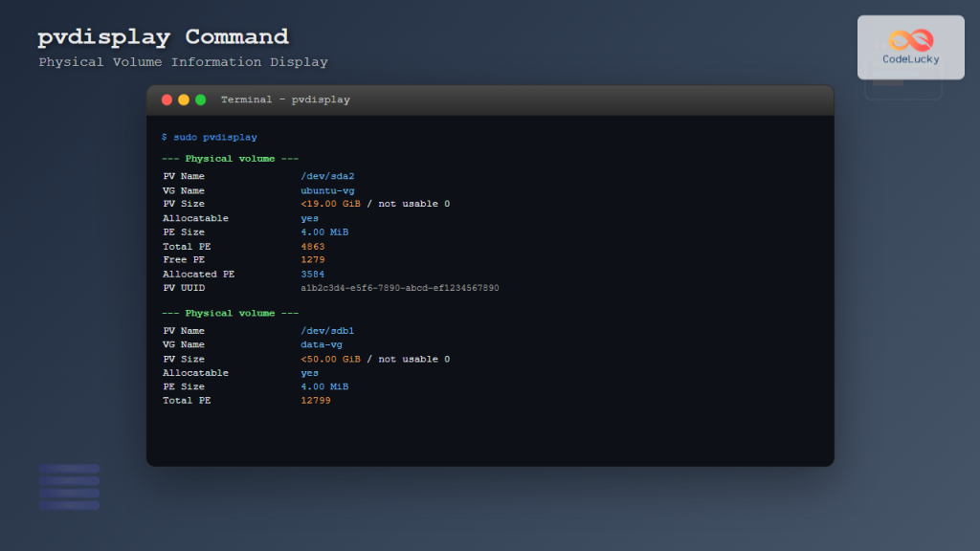
Task: Open the pvdisplay Command heading
Action: coord(163,36)
